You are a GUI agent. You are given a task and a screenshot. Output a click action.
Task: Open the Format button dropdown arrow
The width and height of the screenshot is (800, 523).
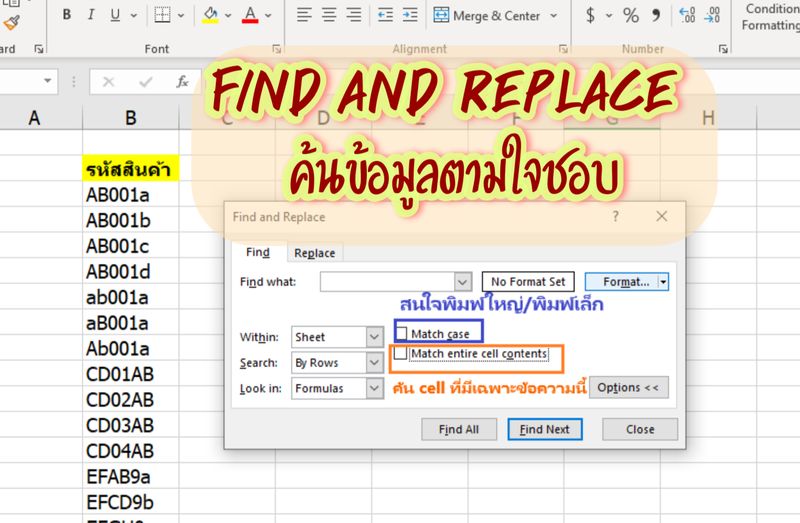[x=663, y=282]
